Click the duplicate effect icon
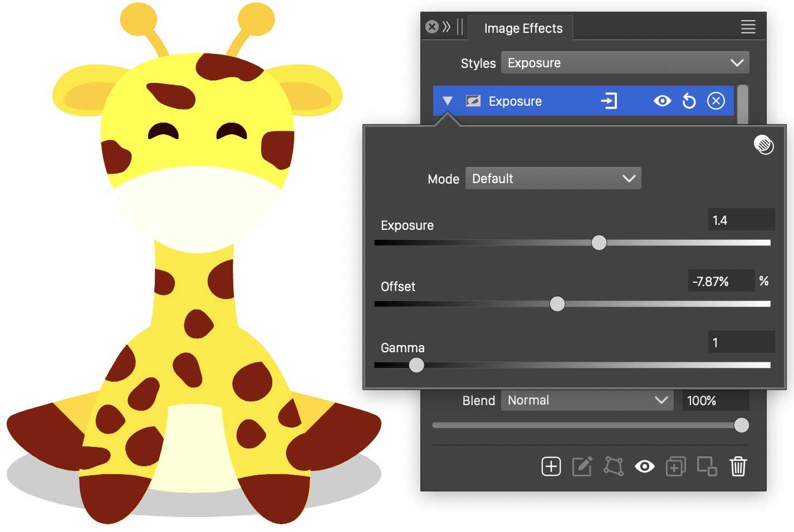Screen dimensions: 794x532 click(675, 466)
